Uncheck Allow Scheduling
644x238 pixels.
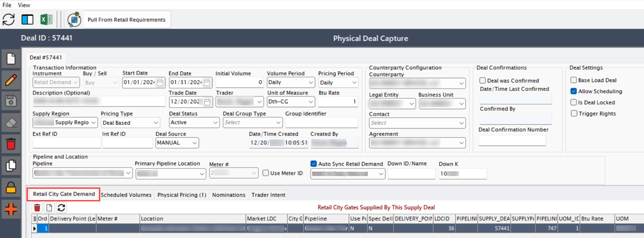pyautogui.click(x=574, y=92)
